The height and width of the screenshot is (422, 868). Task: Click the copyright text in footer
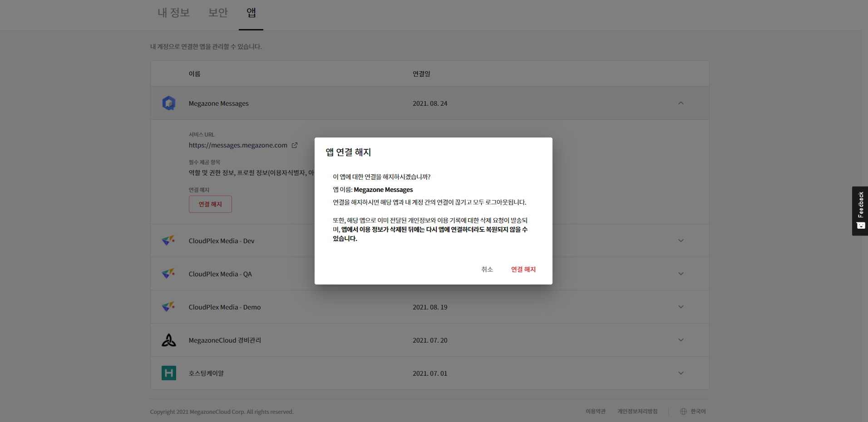pyautogui.click(x=222, y=412)
